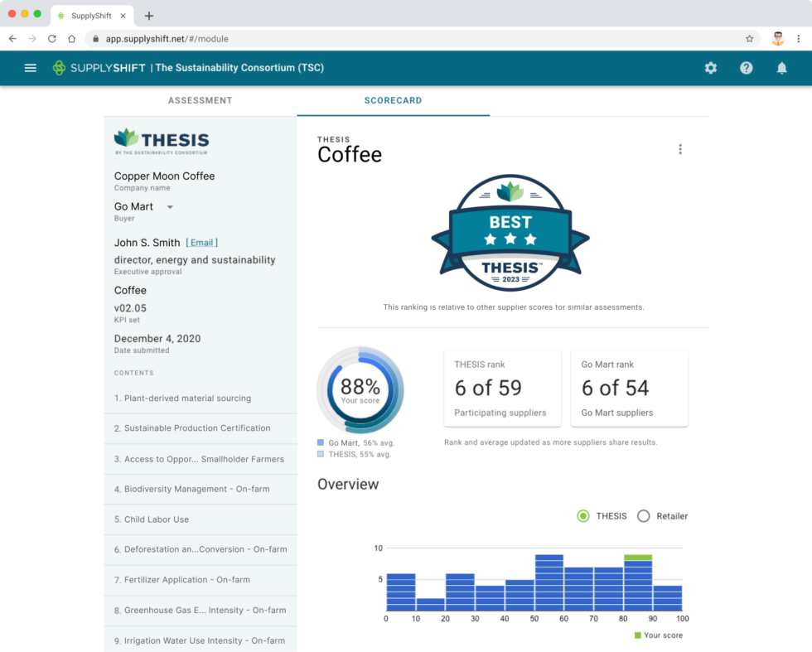
Task: Click the THESIS logo in sidebar
Action: coord(162,142)
